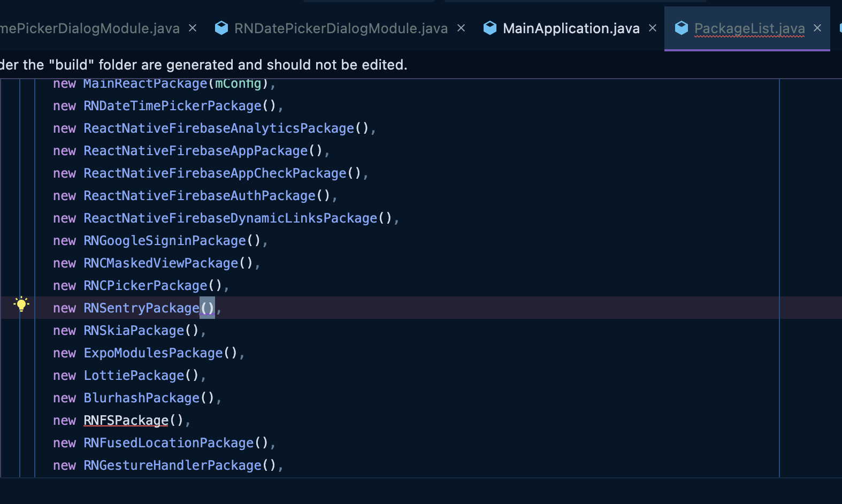Click RNCMaskedViewPackage class name
The width and height of the screenshot is (842, 504).
coord(161,263)
